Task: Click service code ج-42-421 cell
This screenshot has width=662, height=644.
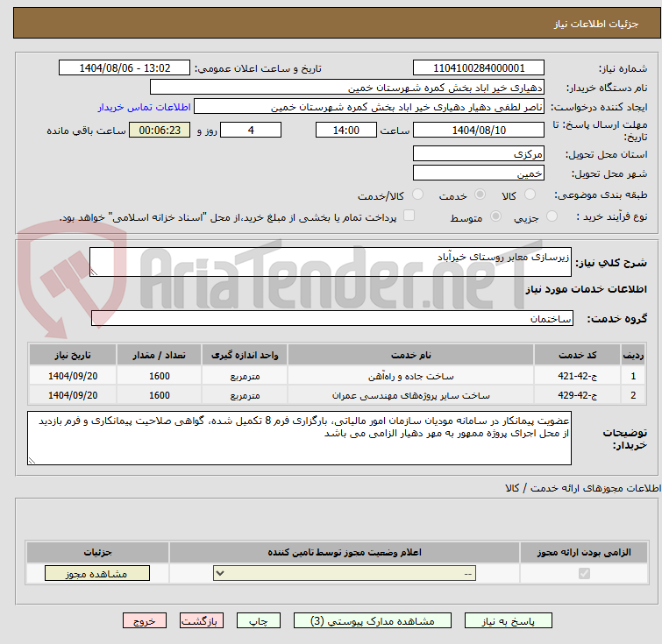Action: pos(577,376)
